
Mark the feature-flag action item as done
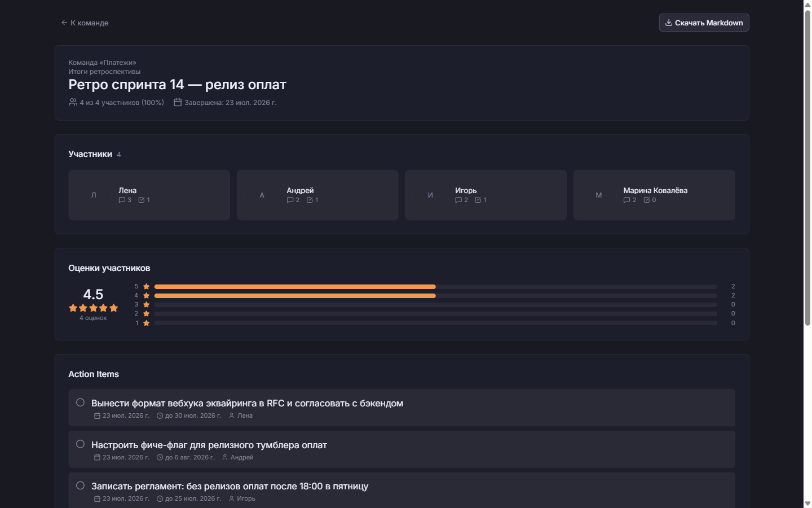80,444
